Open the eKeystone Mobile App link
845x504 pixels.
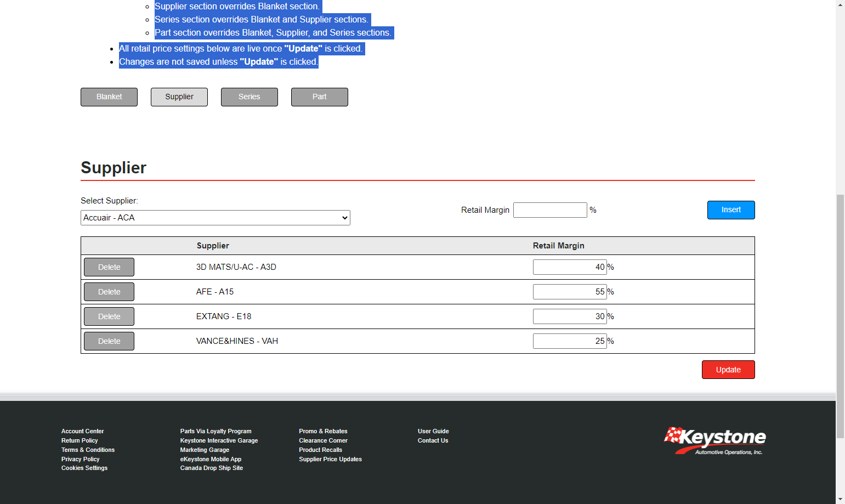[x=211, y=459]
